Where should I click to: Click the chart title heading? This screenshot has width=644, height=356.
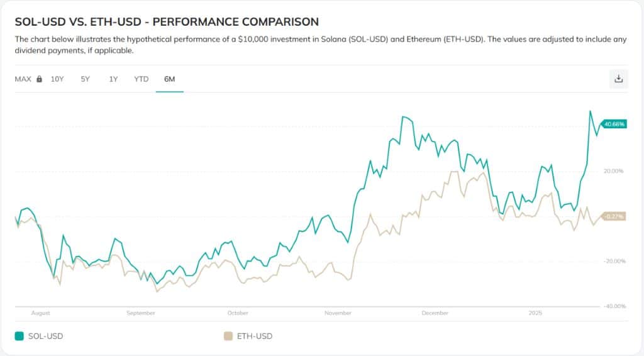pos(167,22)
